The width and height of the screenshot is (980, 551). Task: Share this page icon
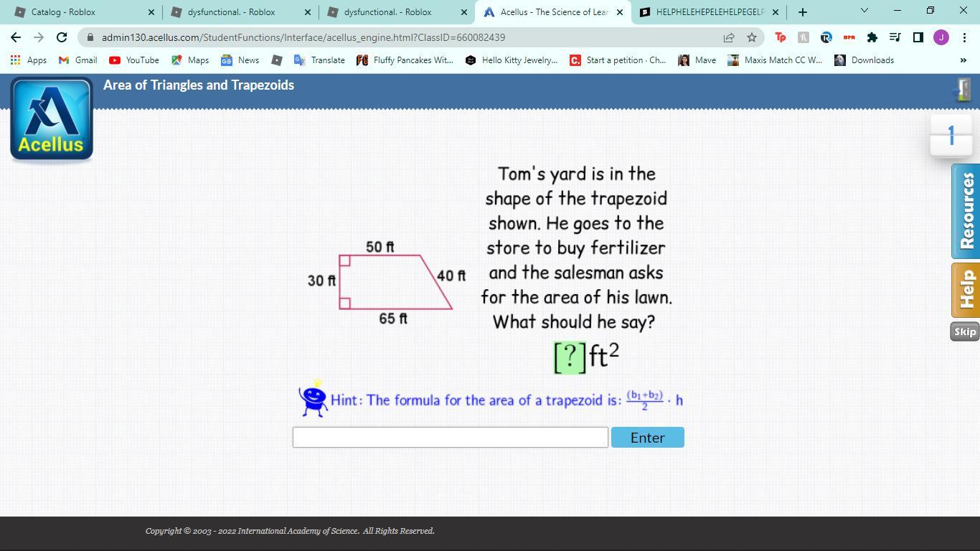729,37
